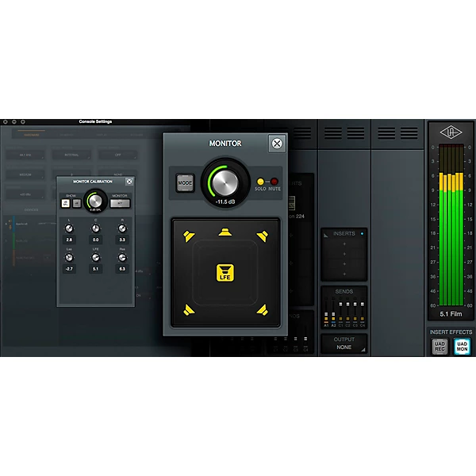Image resolution: width=476 pixels, height=476 pixels.
Task: Toggle the red MUTE indicator
Action: (274, 182)
